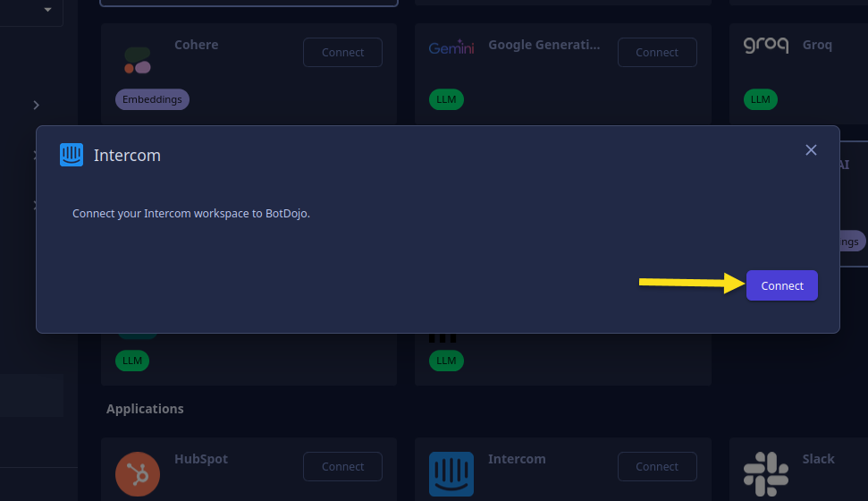This screenshot has width=868, height=501.
Task: Click the Gemini logo icon
Action: pos(451,47)
